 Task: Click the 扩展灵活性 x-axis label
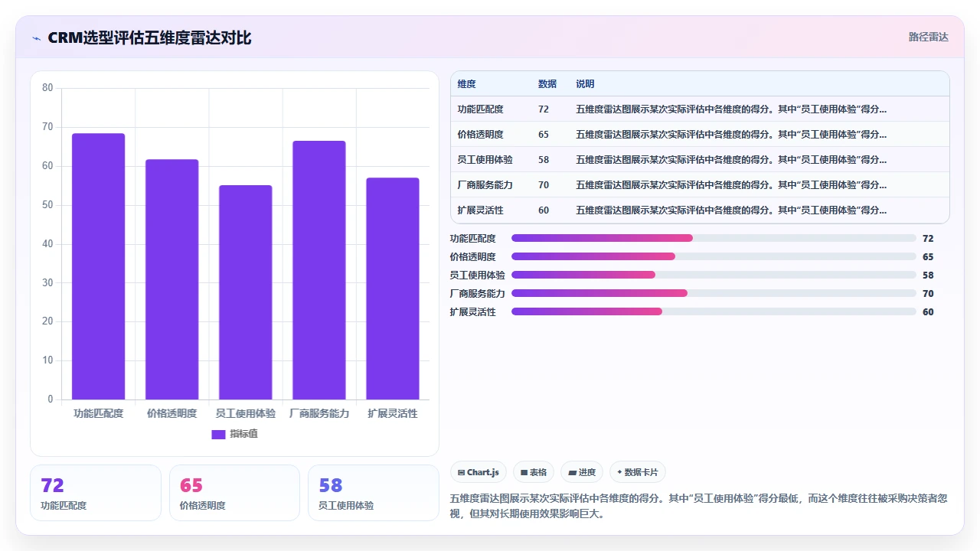[x=392, y=413]
